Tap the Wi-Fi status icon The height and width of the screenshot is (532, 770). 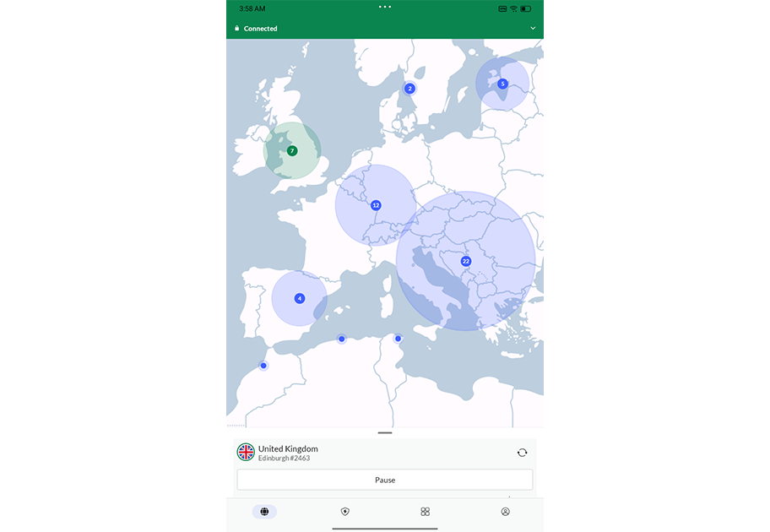pyautogui.click(x=513, y=8)
